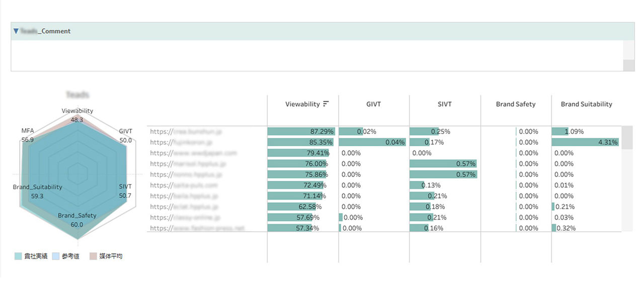Click the Viewability descending sort icon

tap(326, 104)
